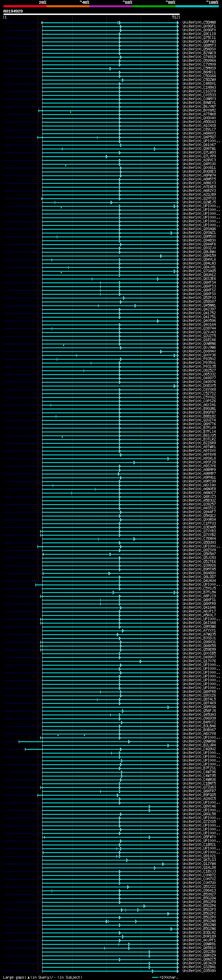Select hit UniRef100_A8PW74

tap(199, 175)
